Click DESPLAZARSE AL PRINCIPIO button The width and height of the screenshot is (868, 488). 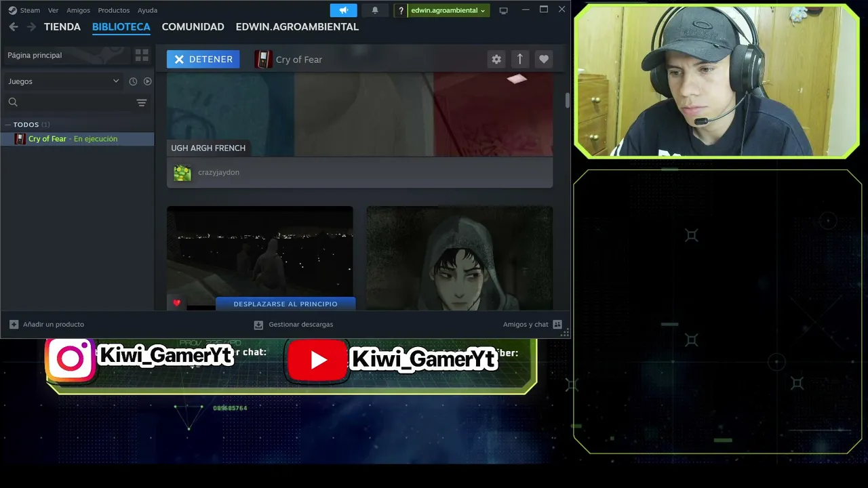[285, 304]
